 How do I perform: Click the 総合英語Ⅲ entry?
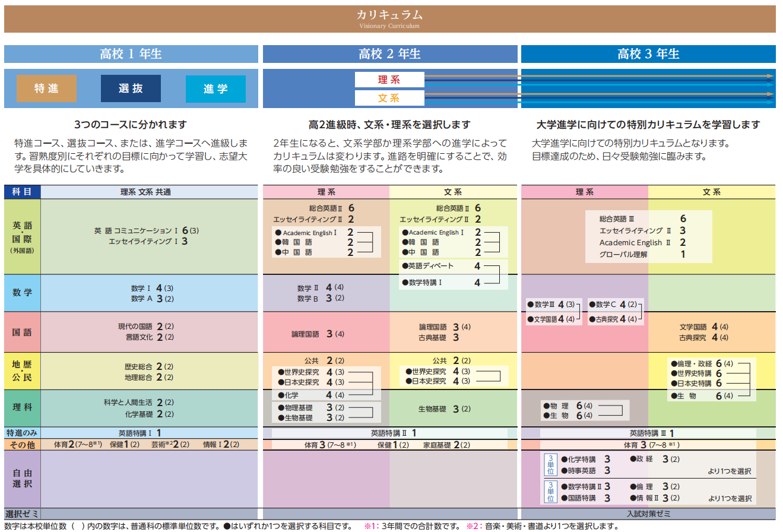pos(643,219)
